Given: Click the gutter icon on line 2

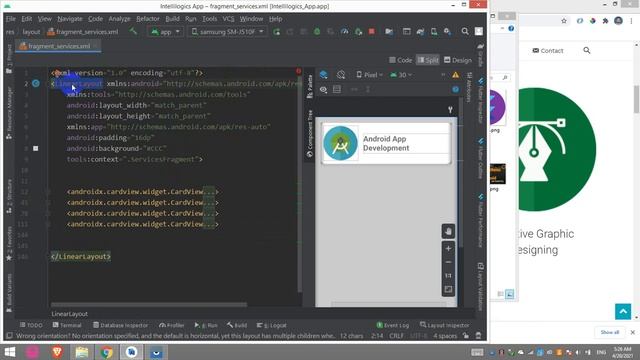Looking at the screenshot, I should click(x=36, y=84).
